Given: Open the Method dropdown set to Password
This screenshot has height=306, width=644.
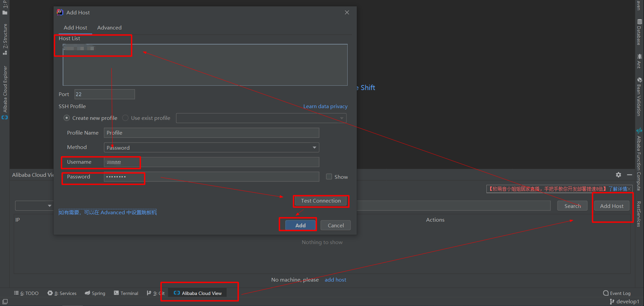Looking at the screenshot, I should coord(212,148).
